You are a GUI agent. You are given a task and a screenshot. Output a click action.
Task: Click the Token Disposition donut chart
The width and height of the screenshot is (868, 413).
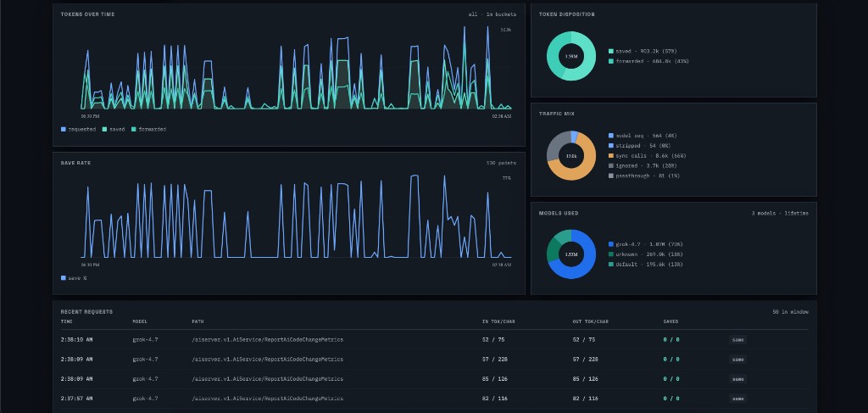tap(570, 56)
